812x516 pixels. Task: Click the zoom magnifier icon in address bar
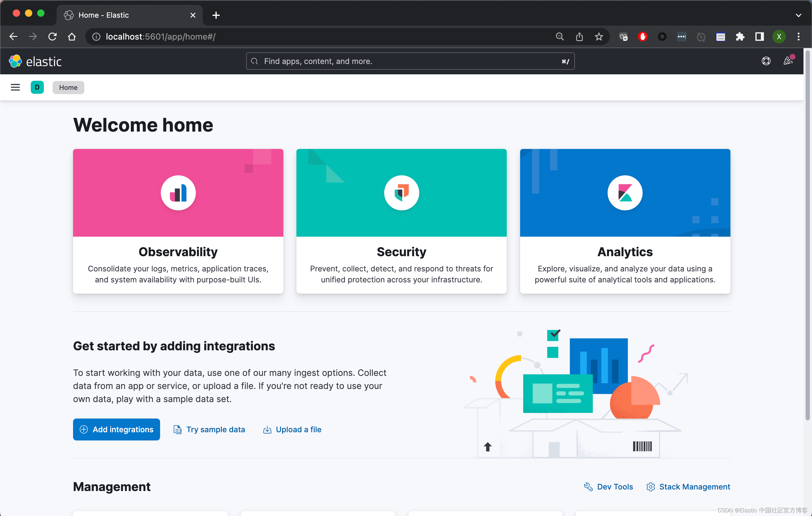pyautogui.click(x=559, y=37)
